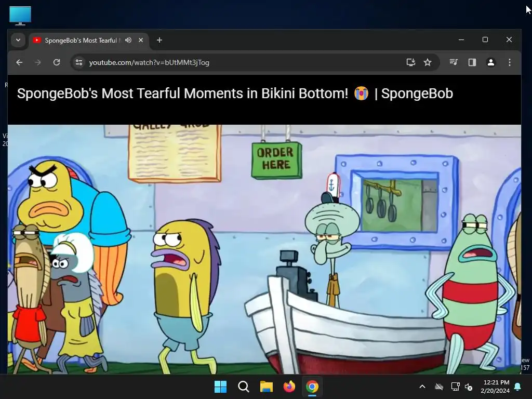Open the Chrome profile icon
Image resolution: width=532 pixels, height=399 pixels.
point(490,62)
